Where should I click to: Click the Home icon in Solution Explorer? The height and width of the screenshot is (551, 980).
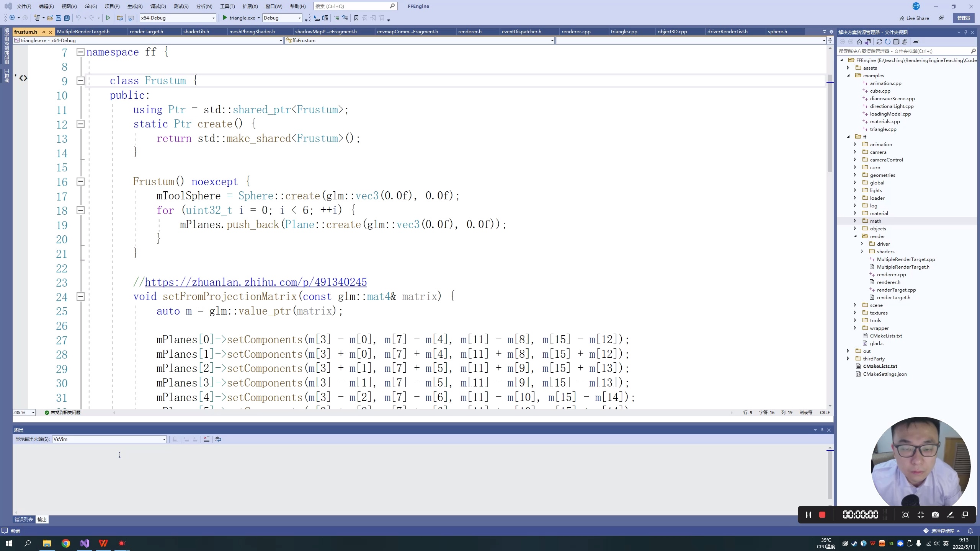pyautogui.click(x=859, y=42)
